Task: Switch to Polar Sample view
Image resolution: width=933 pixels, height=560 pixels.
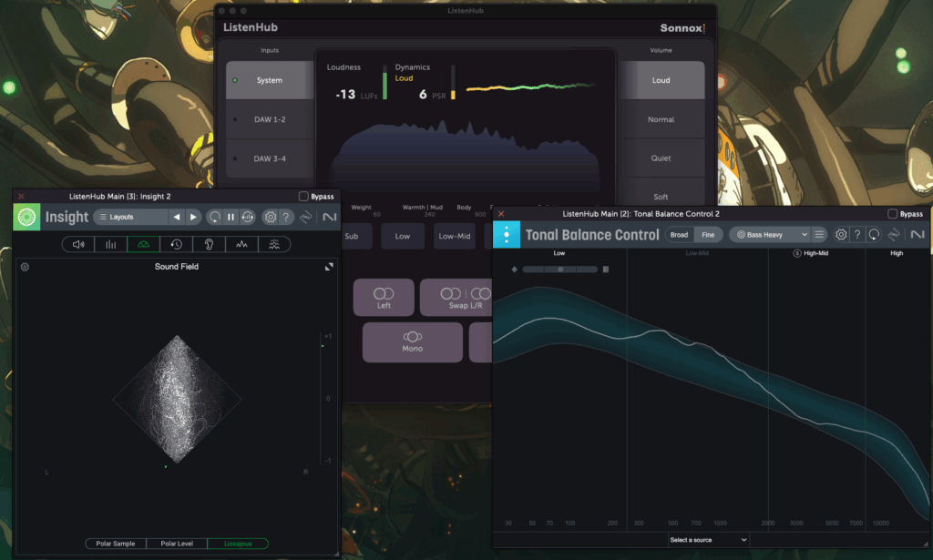Action: click(116, 544)
